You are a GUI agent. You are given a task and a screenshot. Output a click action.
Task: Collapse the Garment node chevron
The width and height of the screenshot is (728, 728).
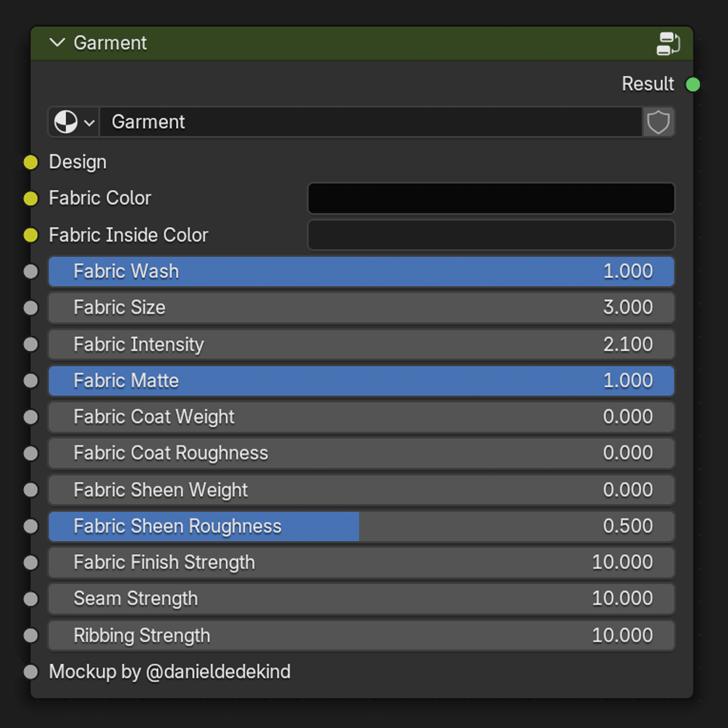click(x=58, y=43)
